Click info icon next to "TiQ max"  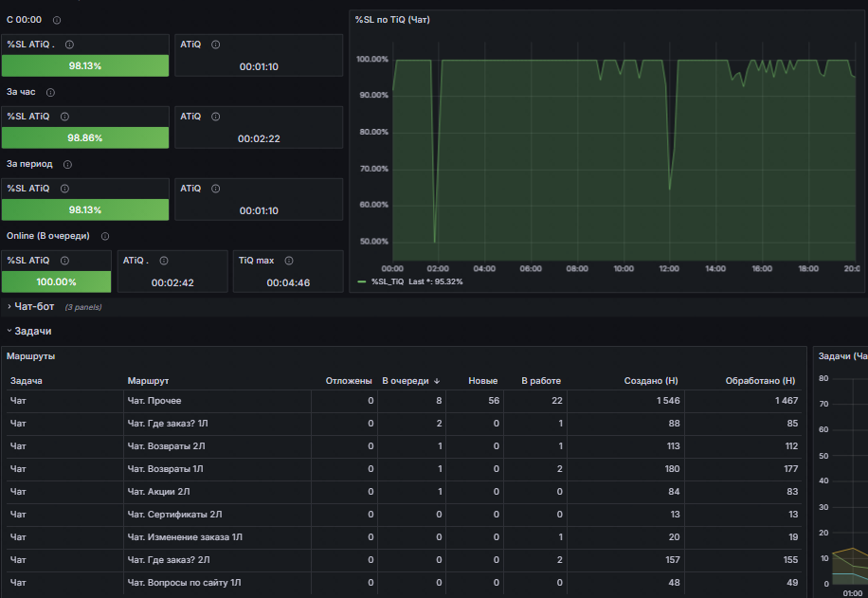point(289,261)
